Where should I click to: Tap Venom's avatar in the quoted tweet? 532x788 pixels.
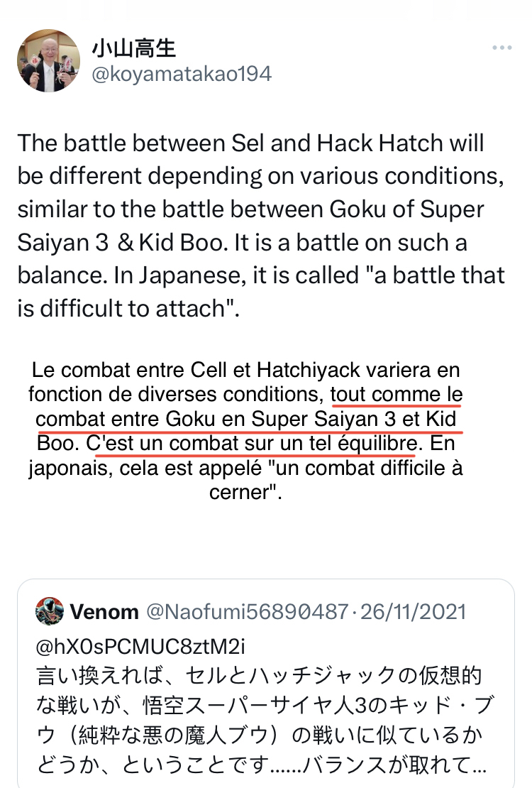(x=50, y=611)
